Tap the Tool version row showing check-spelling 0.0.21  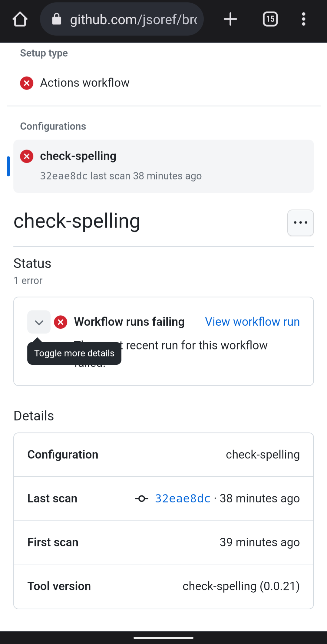tap(163, 586)
